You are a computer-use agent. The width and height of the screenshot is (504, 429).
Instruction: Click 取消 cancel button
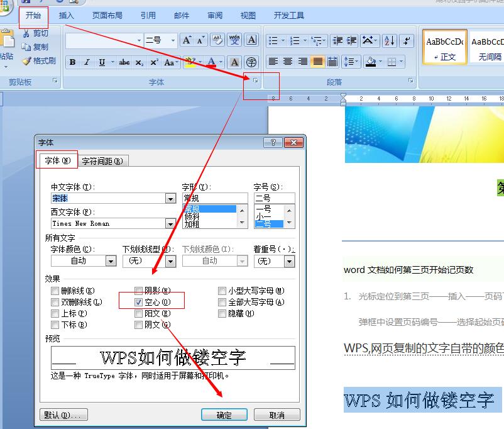277,415
